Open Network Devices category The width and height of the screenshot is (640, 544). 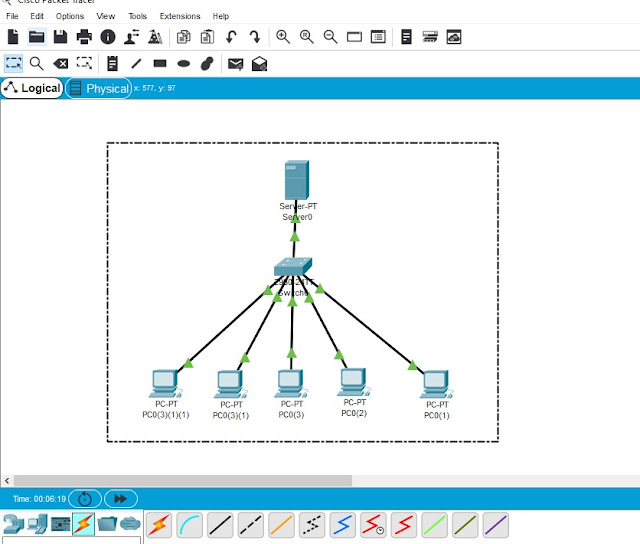[x=13, y=524]
